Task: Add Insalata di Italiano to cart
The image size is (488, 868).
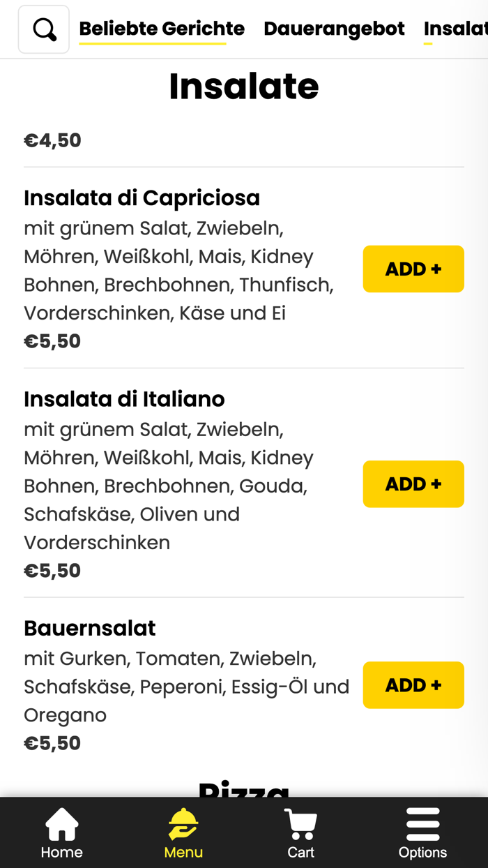Action: 413,484
